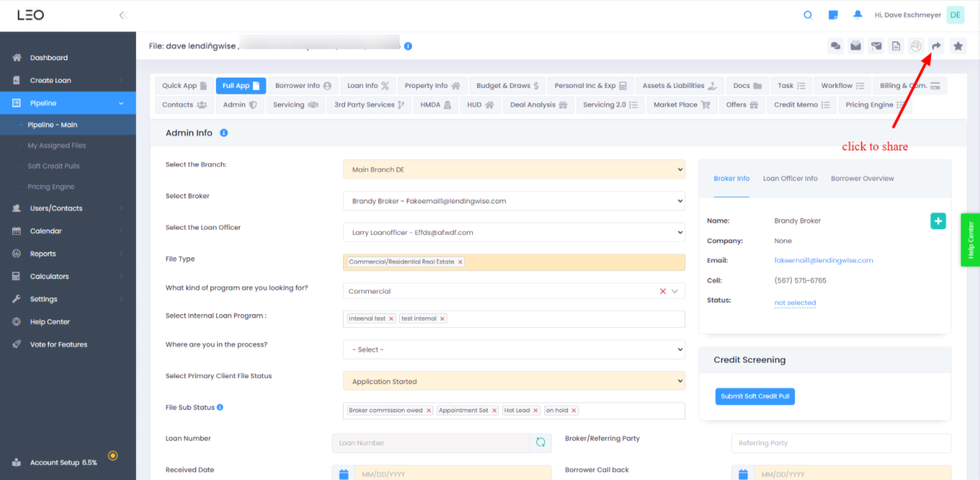
Task: Click Account Setup 6.5% progress
Action: pyautogui.click(x=63, y=463)
